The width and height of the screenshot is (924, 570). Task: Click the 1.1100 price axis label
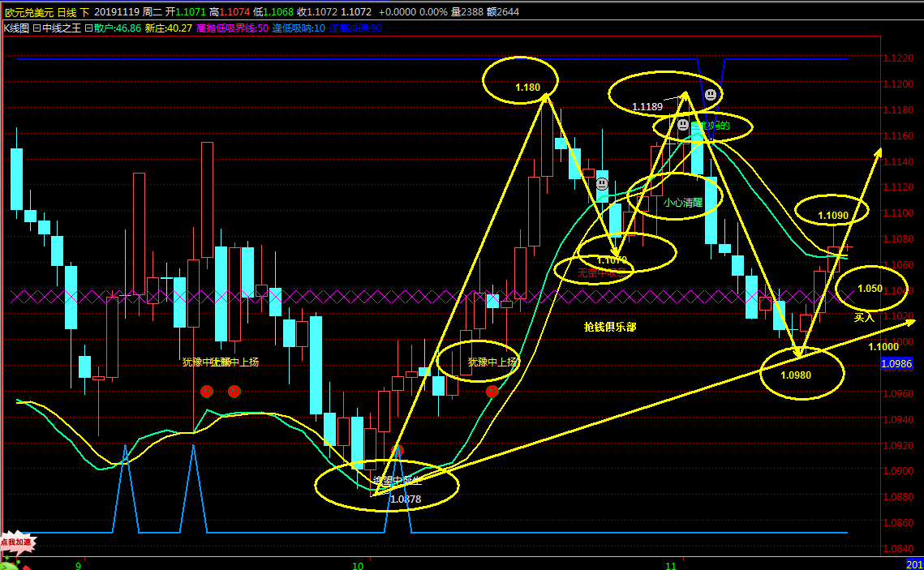[x=898, y=213]
